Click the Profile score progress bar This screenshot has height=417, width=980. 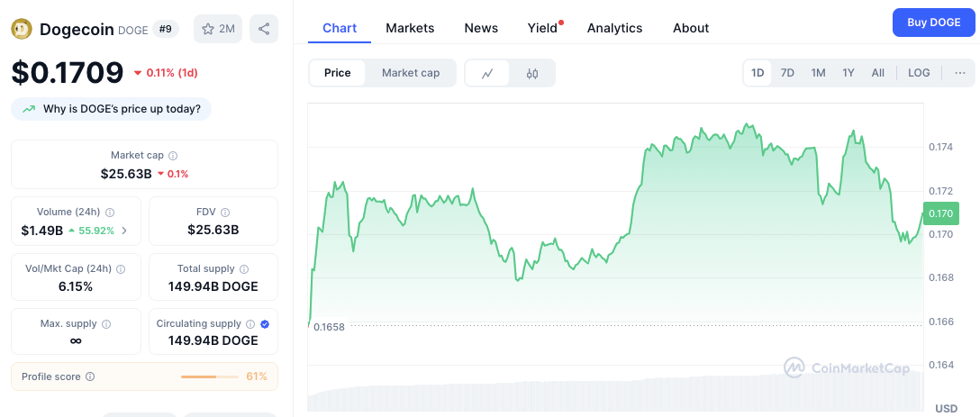pos(210,377)
